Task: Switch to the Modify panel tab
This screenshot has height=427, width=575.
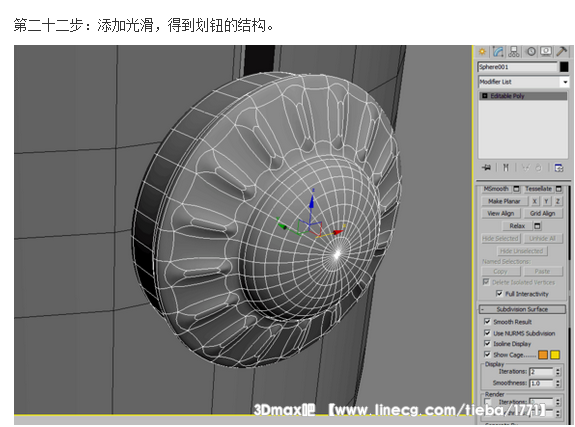Action: pyautogui.click(x=498, y=52)
